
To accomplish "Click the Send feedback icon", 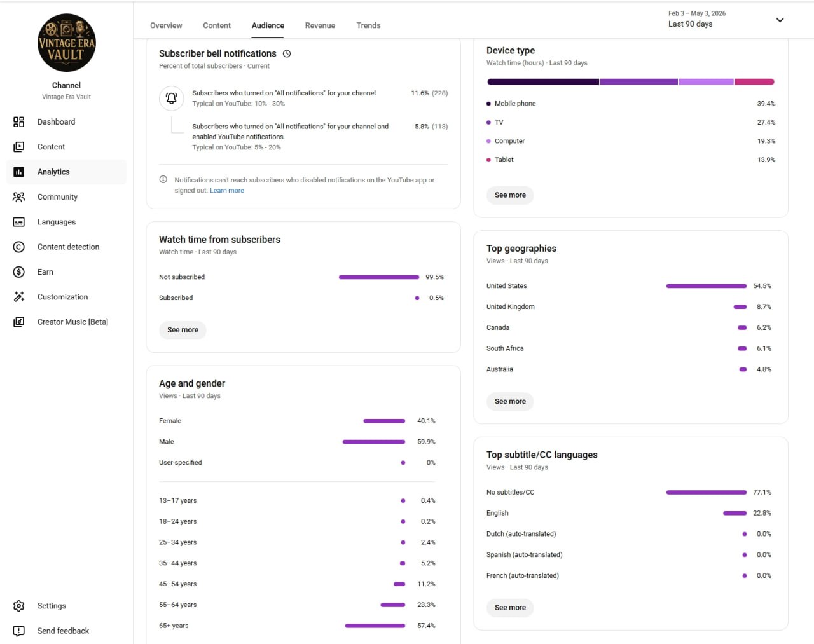I will (x=19, y=631).
